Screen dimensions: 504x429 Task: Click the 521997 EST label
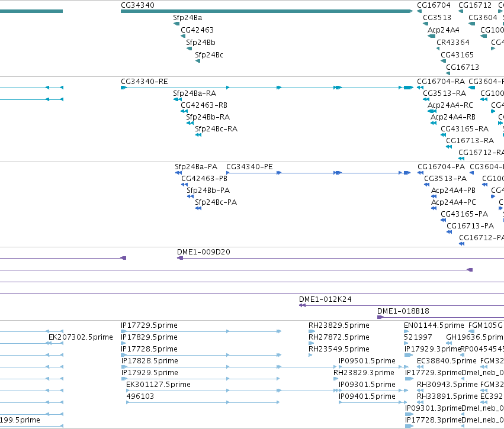(418, 337)
